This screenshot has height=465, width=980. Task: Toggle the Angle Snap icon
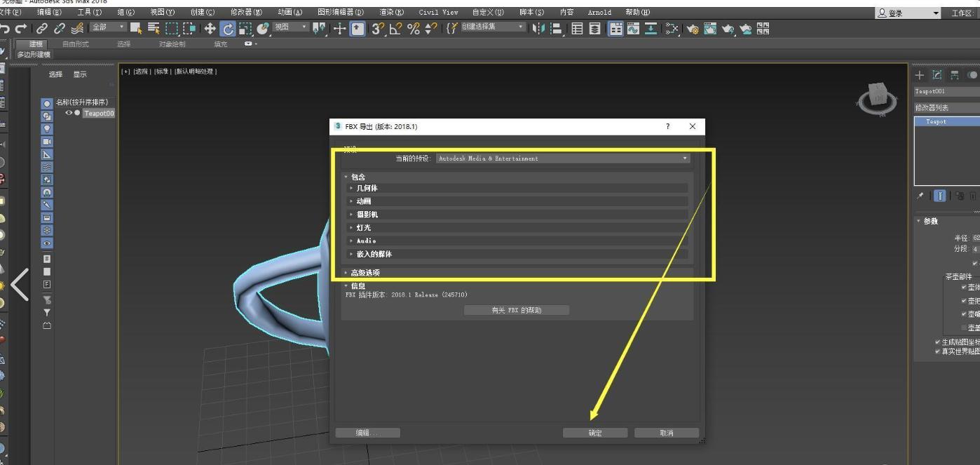point(396,29)
